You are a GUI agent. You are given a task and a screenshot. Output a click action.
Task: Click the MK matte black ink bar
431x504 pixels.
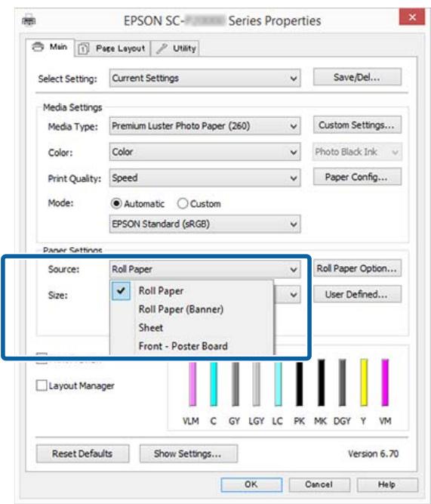pos(321,383)
